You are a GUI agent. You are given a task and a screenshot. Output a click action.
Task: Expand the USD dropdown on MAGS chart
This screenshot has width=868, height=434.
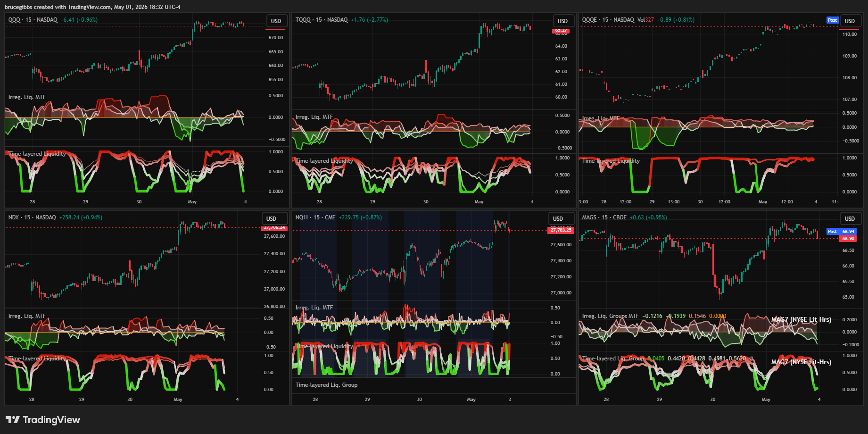(x=850, y=219)
